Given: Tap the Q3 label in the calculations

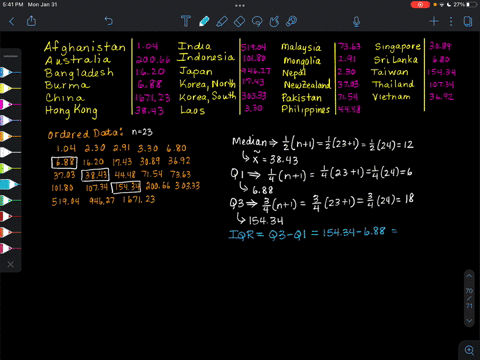Looking at the screenshot, I should pos(237,203).
